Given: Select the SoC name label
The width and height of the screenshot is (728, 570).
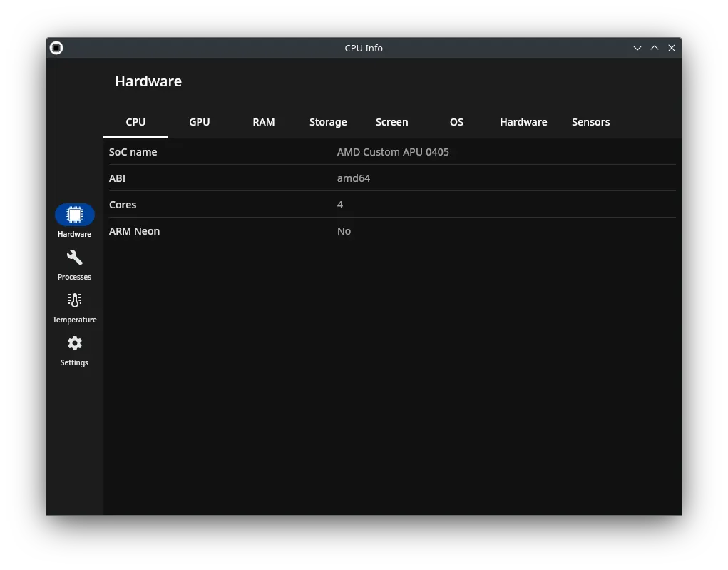Looking at the screenshot, I should tap(133, 152).
